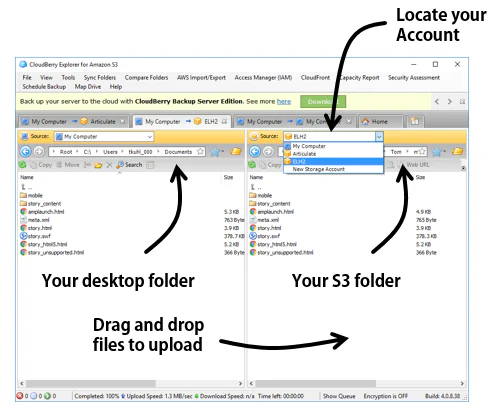Click Copy in the right pane toolbar
The height and width of the screenshot is (409, 495).
270,165
